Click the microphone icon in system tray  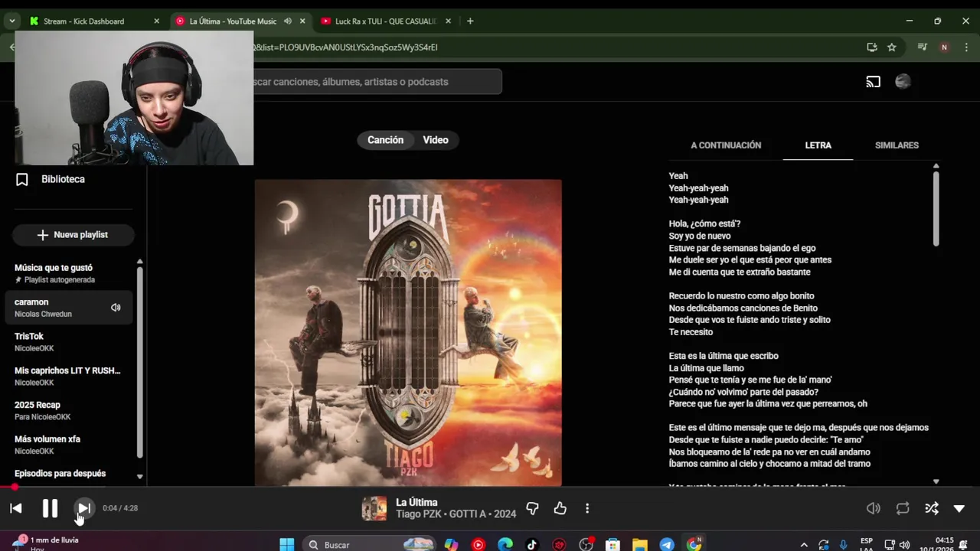pos(843,545)
